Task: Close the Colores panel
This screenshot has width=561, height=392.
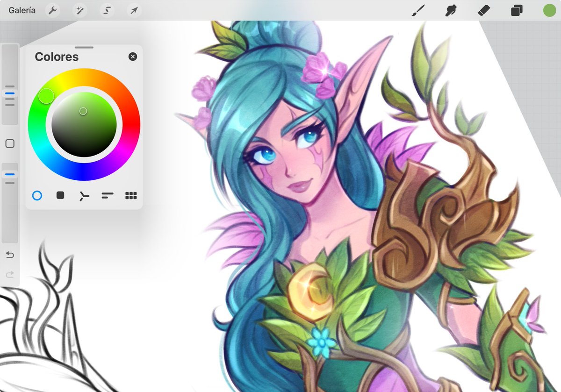Action: tap(133, 57)
